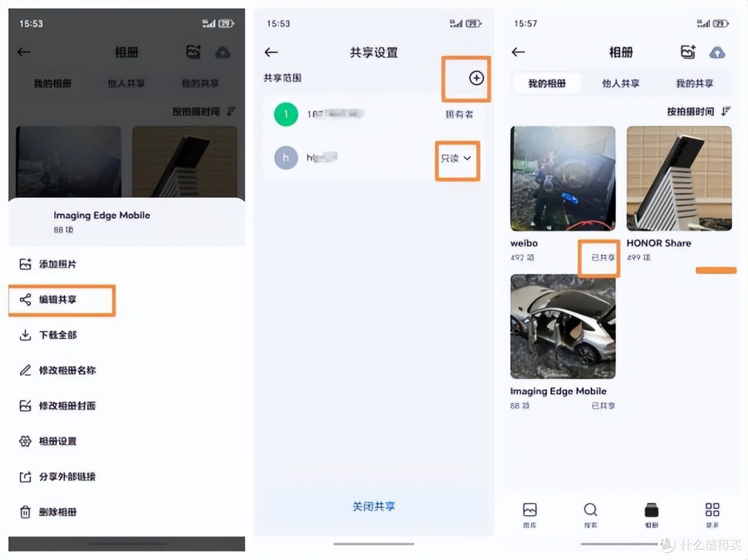The width and height of the screenshot is (748, 560).
Task: Open 只读 permission dropdown
Action: (x=456, y=159)
